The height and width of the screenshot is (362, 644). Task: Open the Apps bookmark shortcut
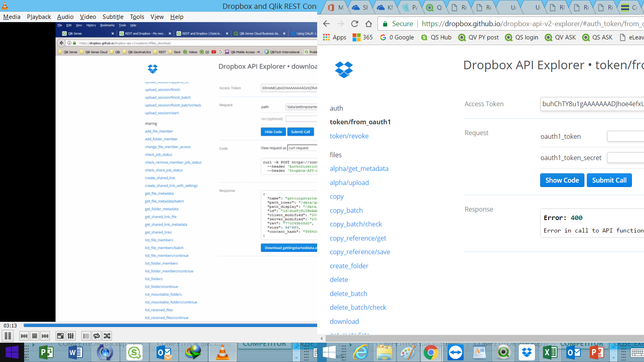click(x=334, y=37)
